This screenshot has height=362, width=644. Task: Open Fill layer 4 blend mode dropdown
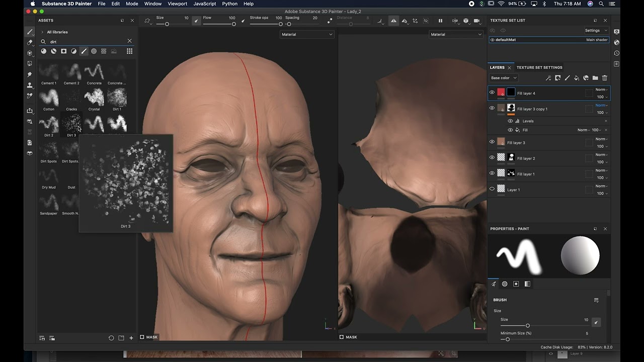tap(602, 89)
